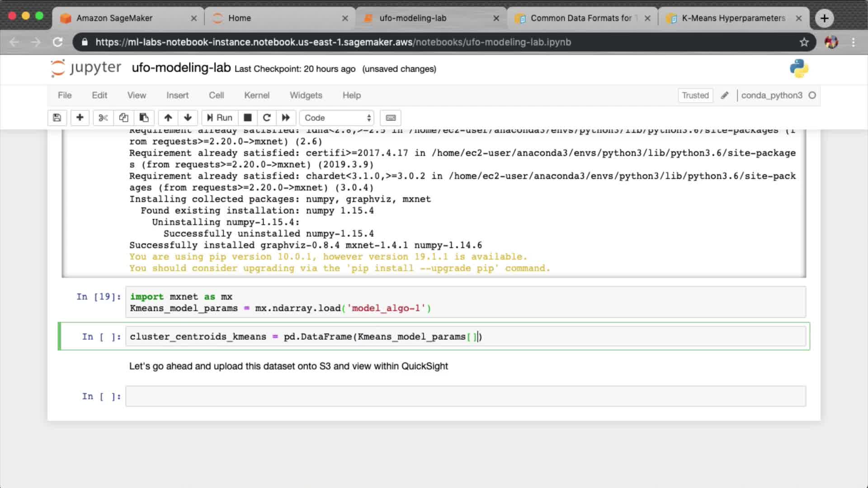Viewport: 868px width, 488px height.
Task: Cut selected cells with the scissors icon
Action: click(x=103, y=118)
